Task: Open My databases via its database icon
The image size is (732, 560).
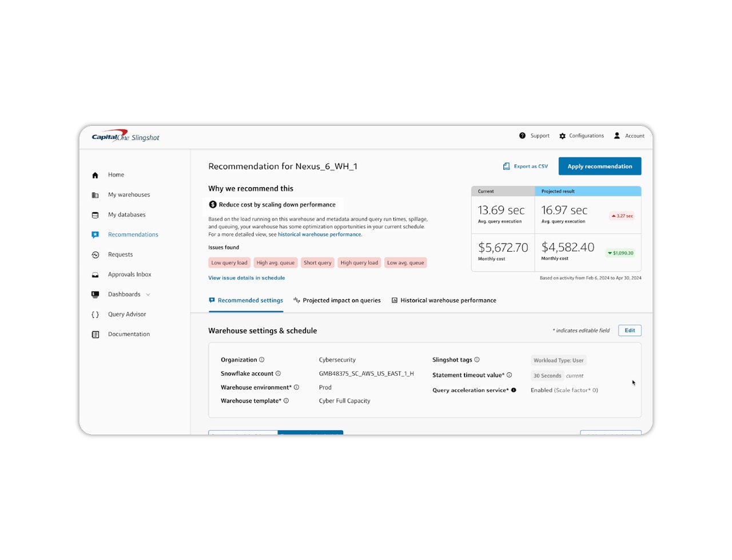Action: point(95,215)
